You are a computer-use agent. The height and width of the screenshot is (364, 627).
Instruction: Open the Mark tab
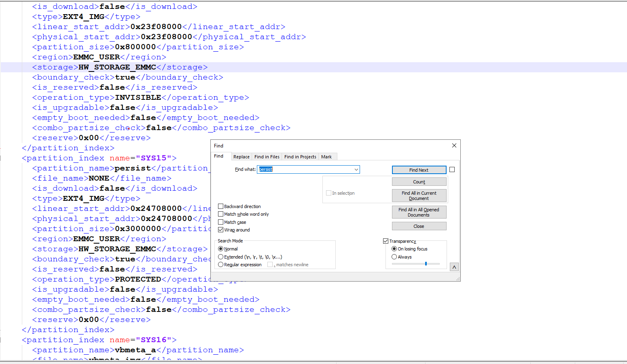point(327,157)
